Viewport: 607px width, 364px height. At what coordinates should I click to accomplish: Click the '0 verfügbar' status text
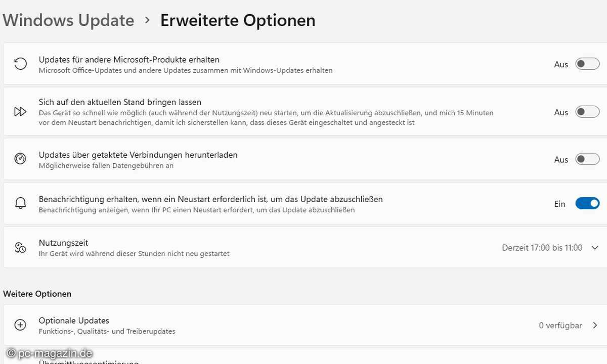[x=560, y=326]
